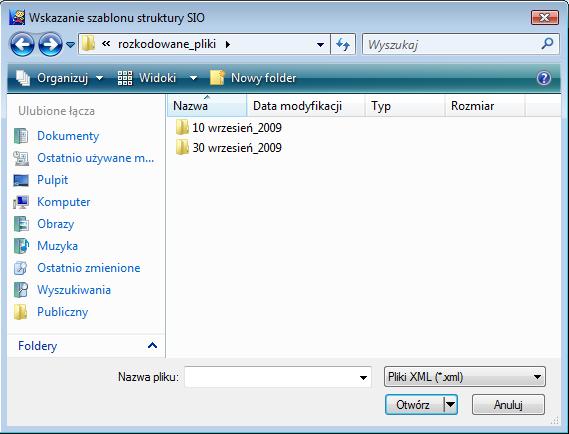
Task: Click the Publiczny folder icon
Action: (21, 312)
